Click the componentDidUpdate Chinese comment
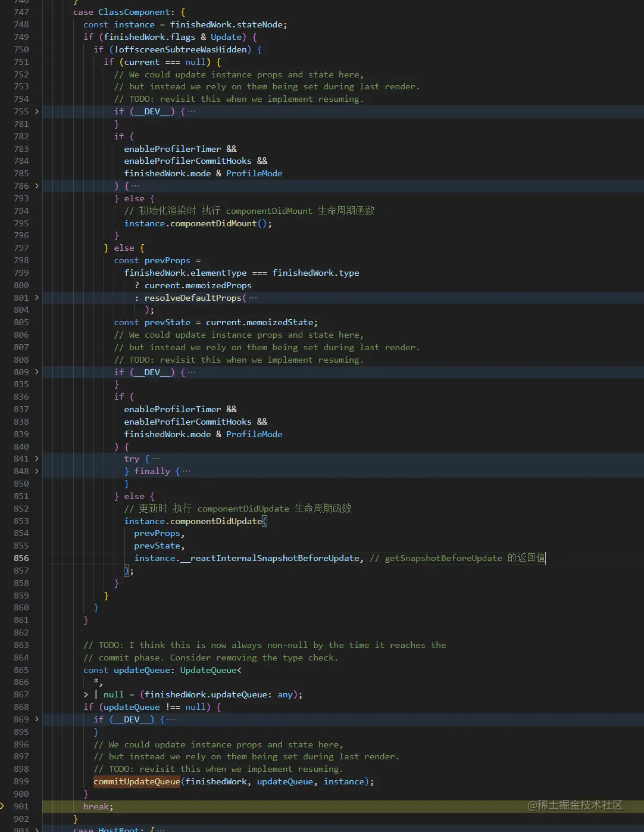Viewport: 644px width, 832px height. click(238, 509)
